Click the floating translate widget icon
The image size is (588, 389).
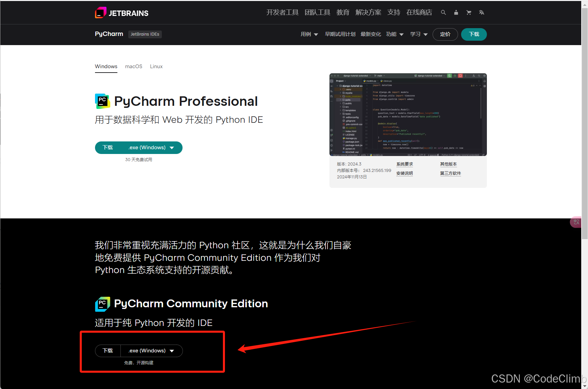tap(576, 222)
